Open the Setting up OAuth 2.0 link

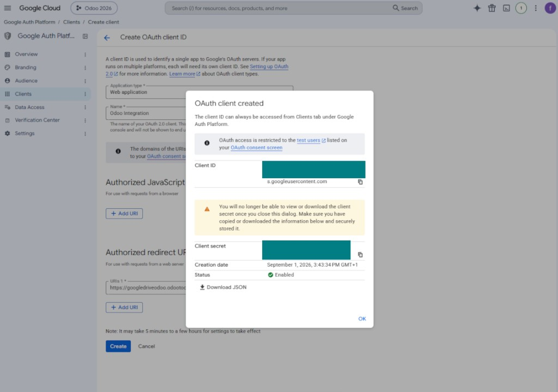click(x=269, y=67)
